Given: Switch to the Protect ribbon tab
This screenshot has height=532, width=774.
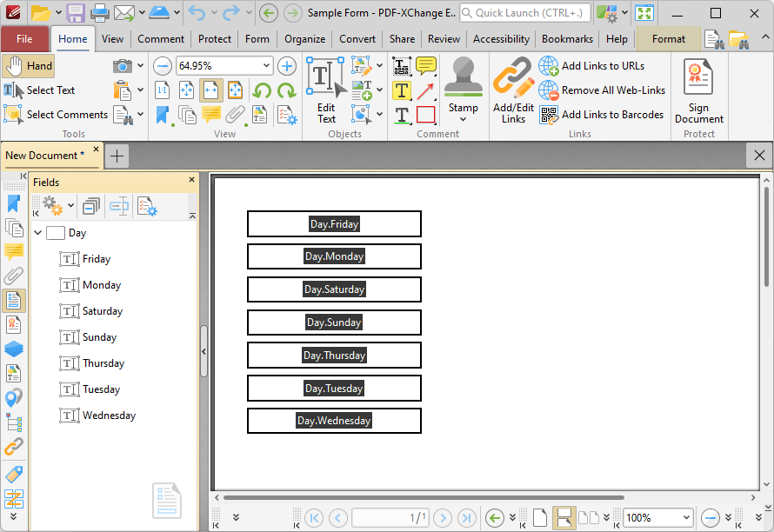Looking at the screenshot, I should coord(214,39).
